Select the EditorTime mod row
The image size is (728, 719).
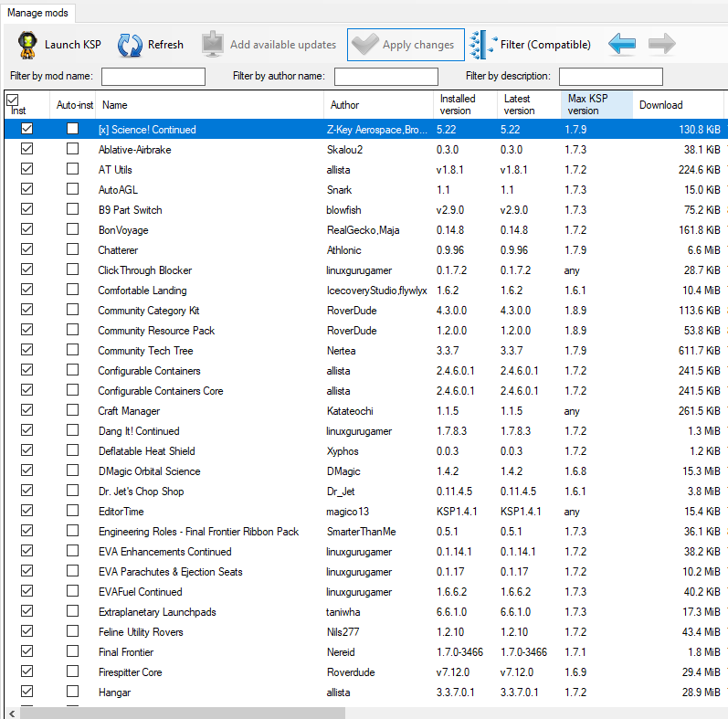click(x=366, y=512)
